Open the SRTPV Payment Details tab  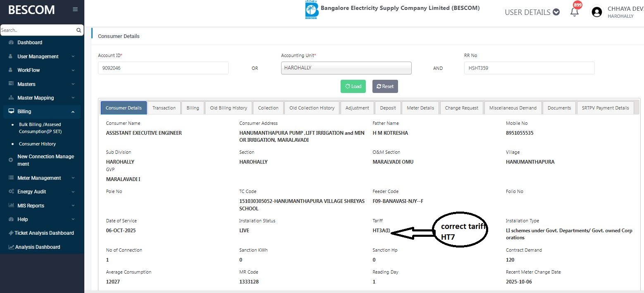click(605, 108)
